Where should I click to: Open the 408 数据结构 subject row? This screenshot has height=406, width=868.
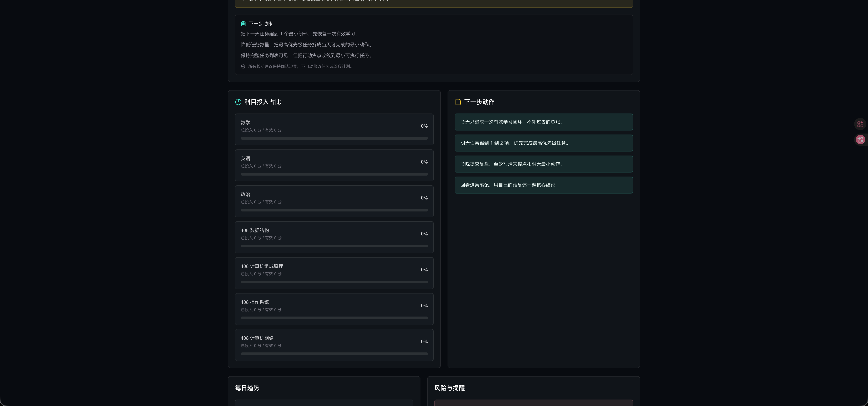[x=334, y=237]
